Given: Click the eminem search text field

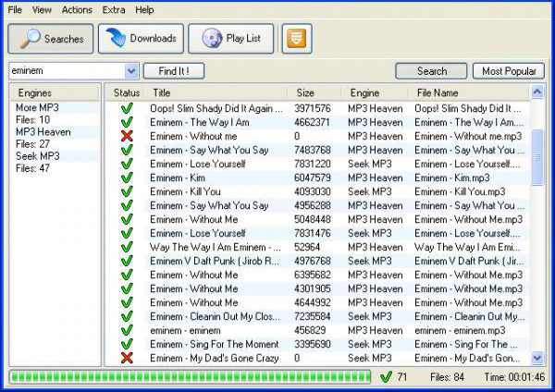Looking at the screenshot, I should (68, 71).
